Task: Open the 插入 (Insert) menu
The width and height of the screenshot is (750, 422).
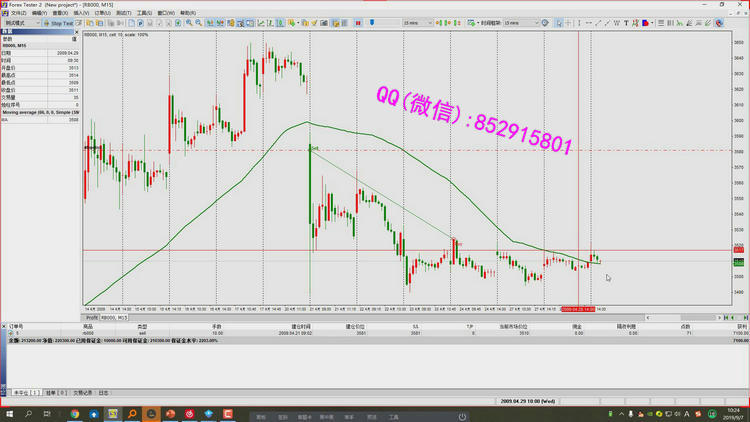Action: click(81, 13)
